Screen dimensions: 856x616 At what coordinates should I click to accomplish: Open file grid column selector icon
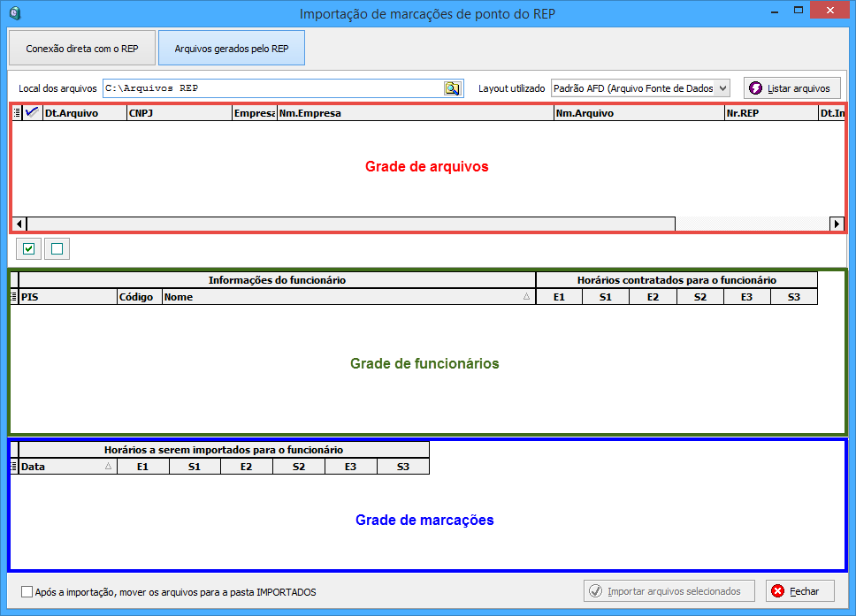click(17, 113)
